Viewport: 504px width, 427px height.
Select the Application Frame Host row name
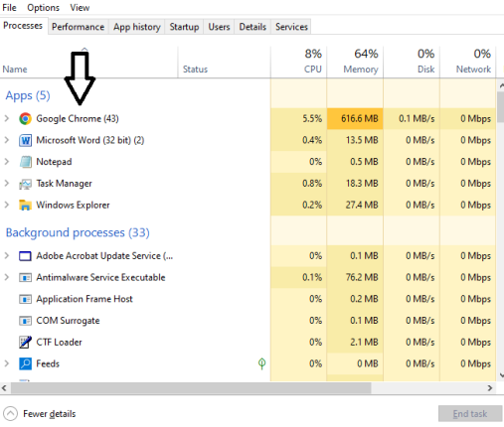coord(84,299)
